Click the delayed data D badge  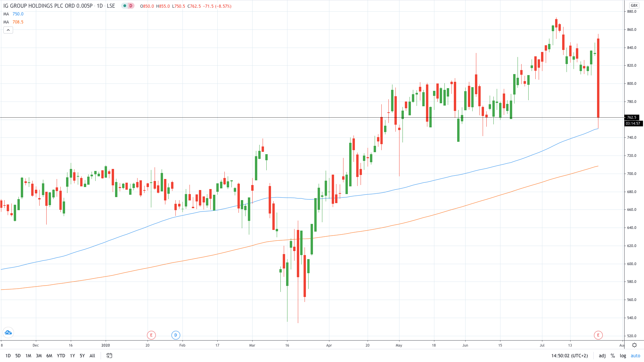tap(131, 6)
